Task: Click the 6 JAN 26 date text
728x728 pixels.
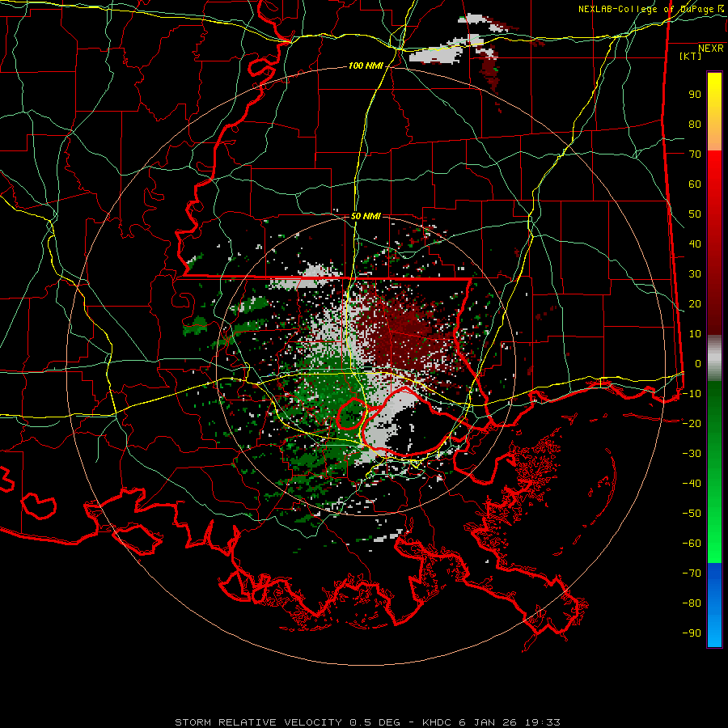Action: (489, 722)
